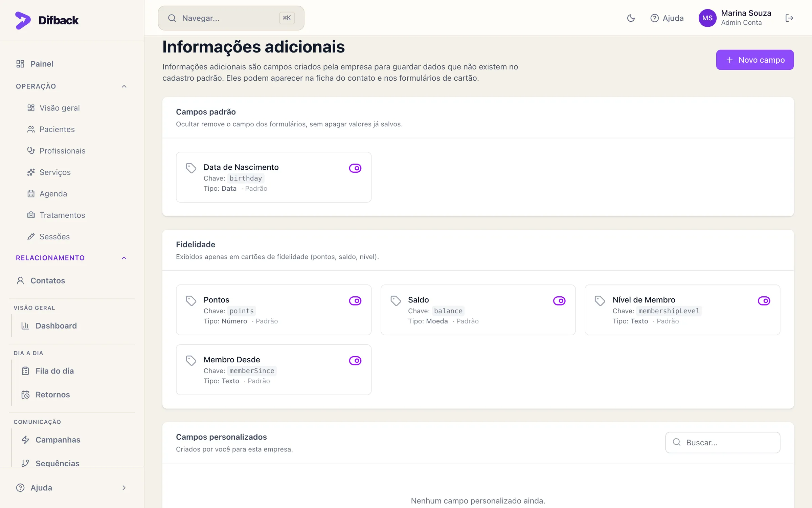Screen dimensions: 812x508
Task: Expand the sidebar Ajuda chevron
Action: (x=124, y=488)
